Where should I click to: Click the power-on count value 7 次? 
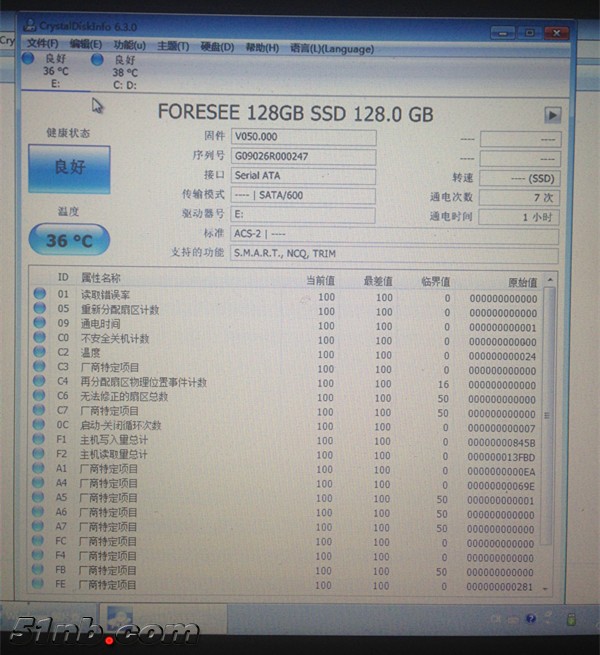tap(519, 198)
